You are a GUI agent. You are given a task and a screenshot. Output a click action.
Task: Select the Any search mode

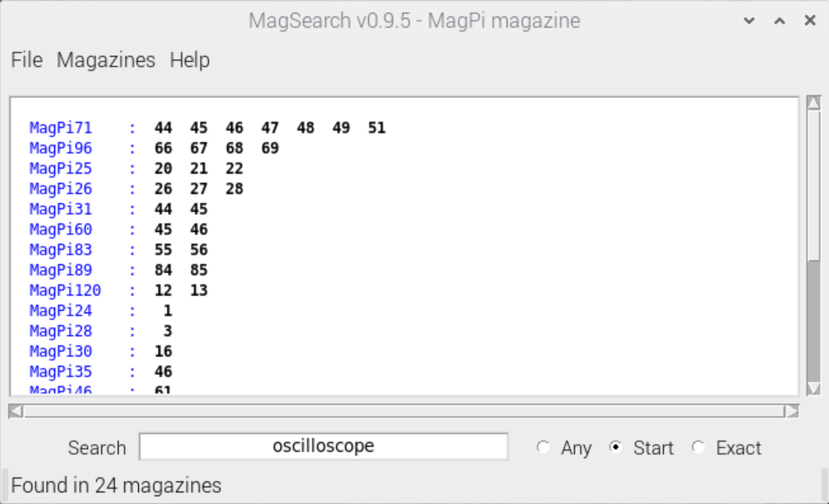(x=543, y=447)
